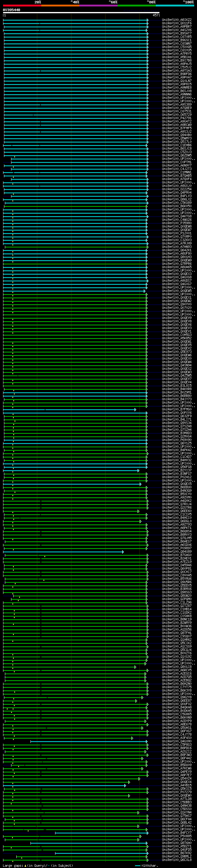The height and width of the screenshot is (868, 197).
Task: Click UniRef100_A9P8I5 in the hit list
Action: pyautogui.click(x=177, y=84)
